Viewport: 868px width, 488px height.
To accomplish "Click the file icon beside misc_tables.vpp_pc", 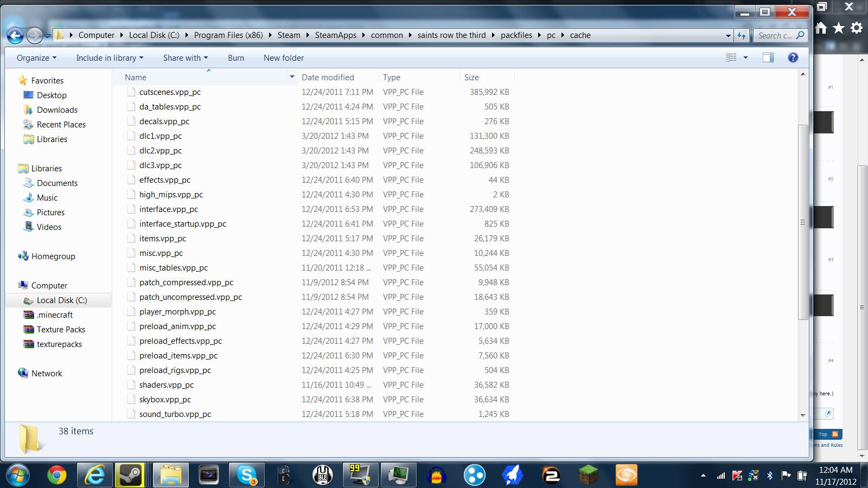I will pyautogui.click(x=131, y=267).
